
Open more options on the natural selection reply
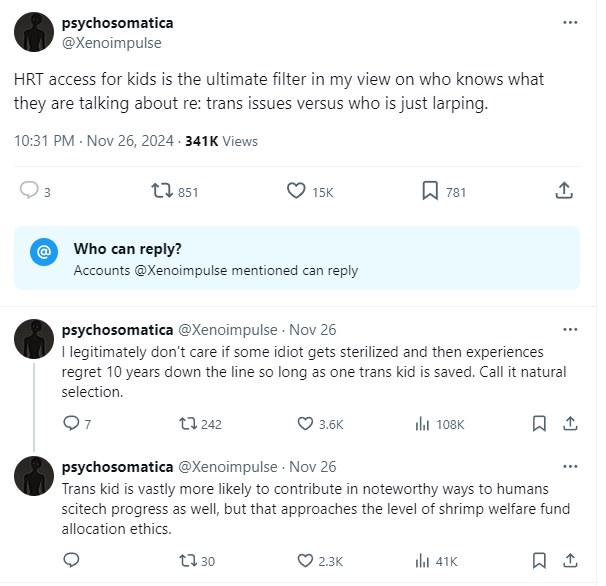pos(570,329)
